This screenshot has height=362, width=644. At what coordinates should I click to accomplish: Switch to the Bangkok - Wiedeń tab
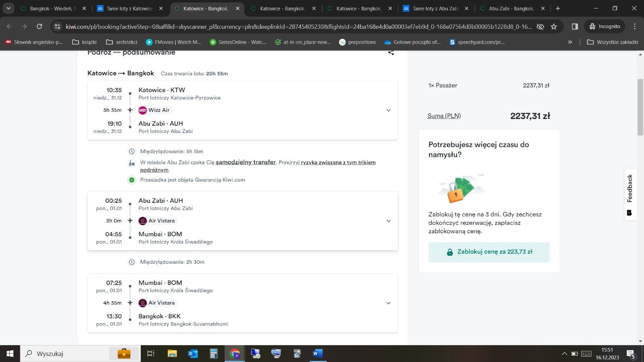click(53, 8)
